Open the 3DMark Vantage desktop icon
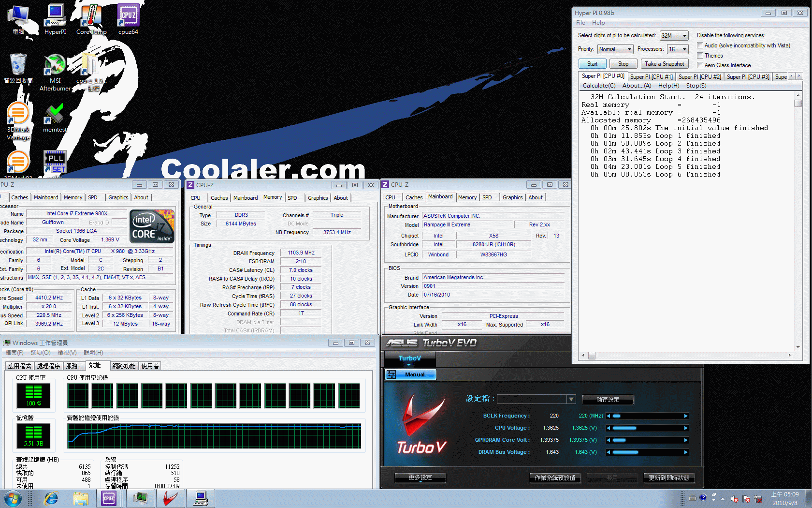812x508 pixels. coord(18,121)
